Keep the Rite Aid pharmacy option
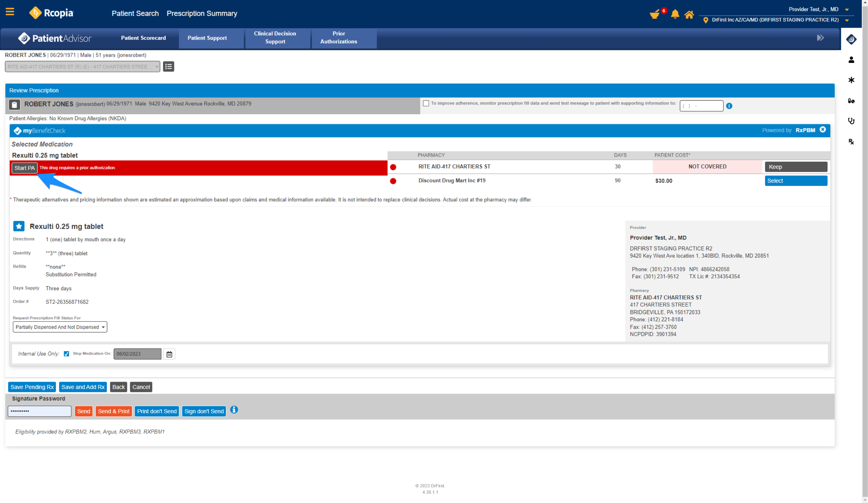868x503 pixels. click(x=796, y=167)
